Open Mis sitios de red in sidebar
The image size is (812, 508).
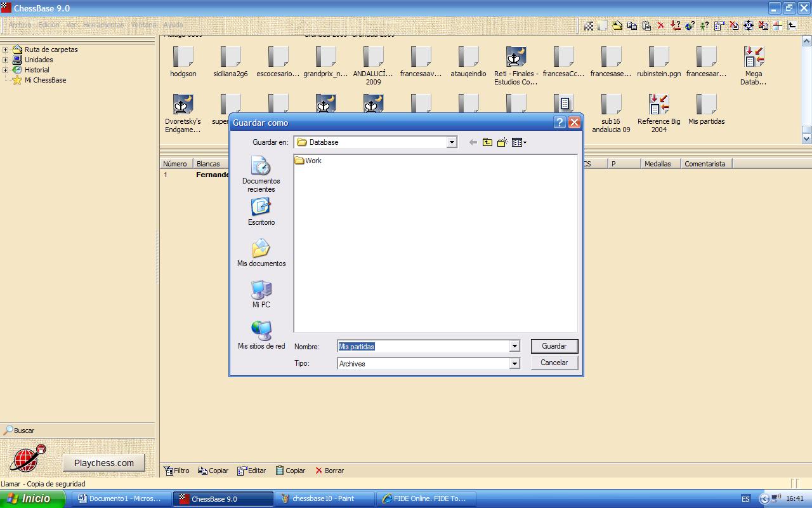coord(261,335)
